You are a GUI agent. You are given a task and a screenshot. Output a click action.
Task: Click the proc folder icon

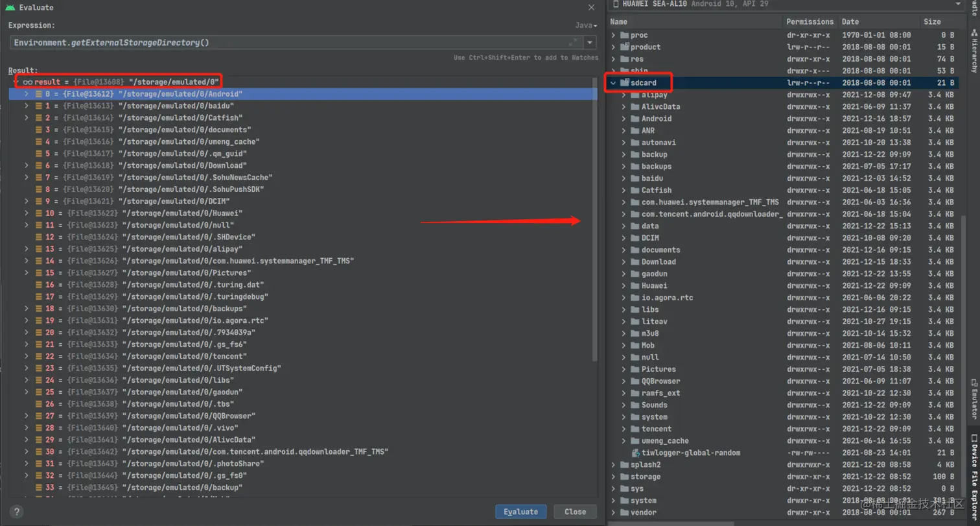(625, 35)
